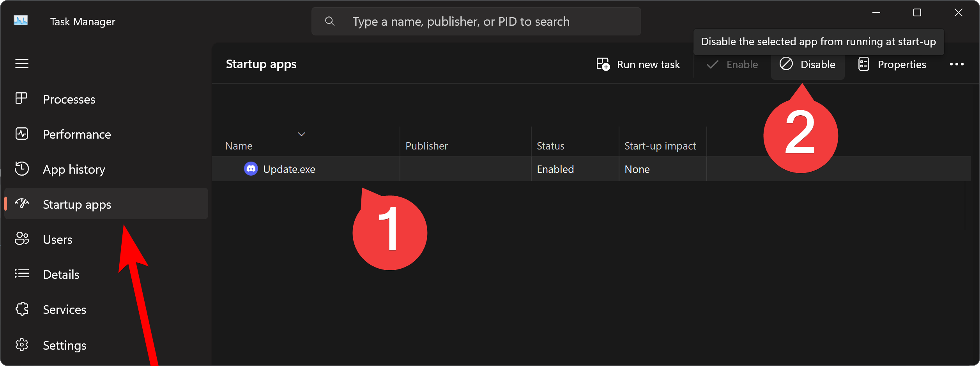The width and height of the screenshot is (980, 366).
Task: Open the Processes page icon
Action: [x=22, y=99]
